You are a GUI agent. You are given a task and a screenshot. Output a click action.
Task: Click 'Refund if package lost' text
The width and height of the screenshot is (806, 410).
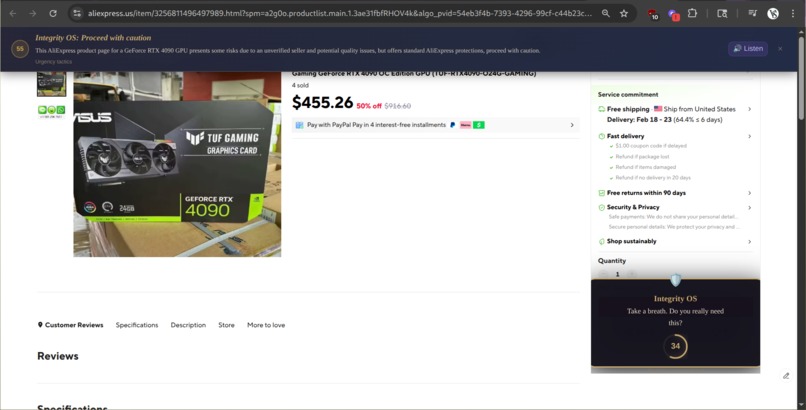tap(643, 156)
